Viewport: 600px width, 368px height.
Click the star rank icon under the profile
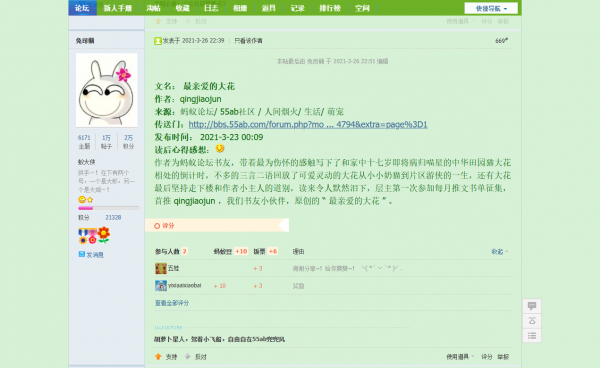90,200
